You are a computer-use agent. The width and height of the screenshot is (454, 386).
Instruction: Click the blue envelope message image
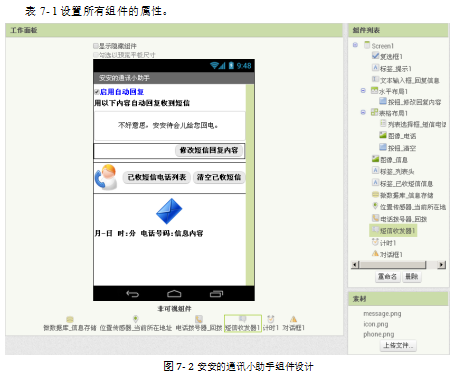pos(169,211)
